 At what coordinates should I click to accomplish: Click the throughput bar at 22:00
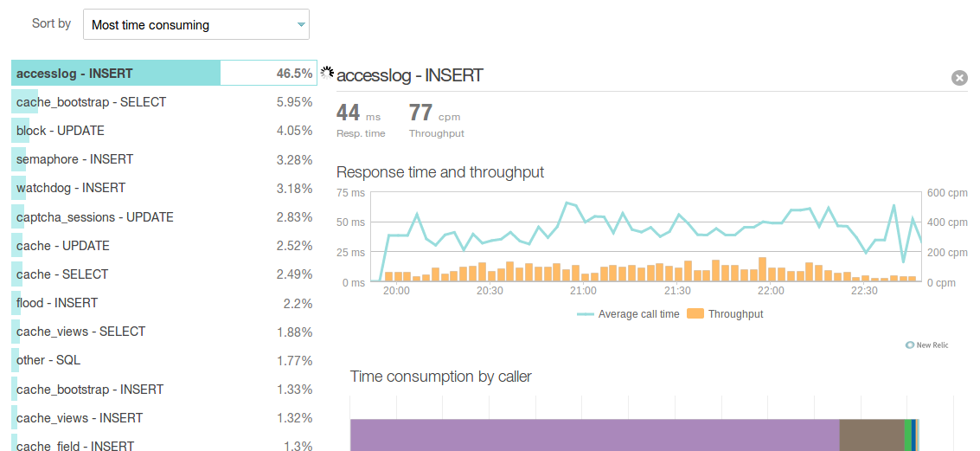[x=772, y=275]
